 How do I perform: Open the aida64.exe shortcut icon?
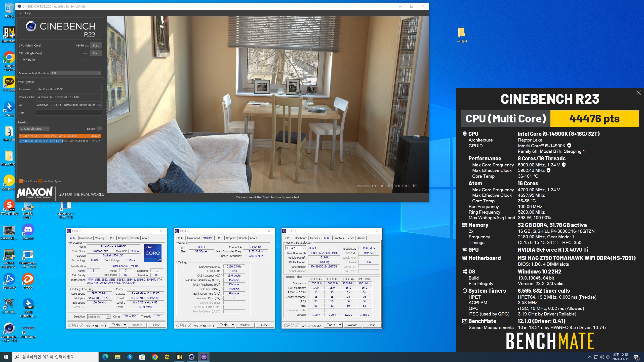pyautogui.click(x=66, y=210)
